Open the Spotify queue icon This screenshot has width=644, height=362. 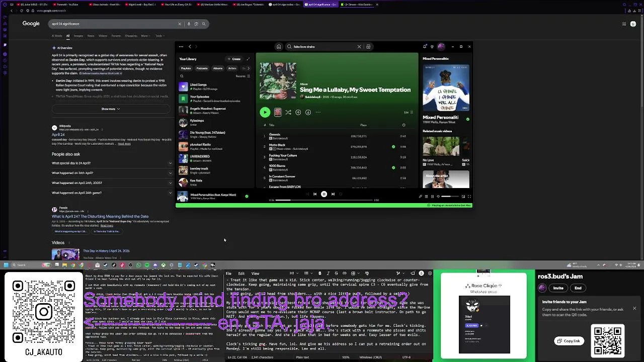426,197
